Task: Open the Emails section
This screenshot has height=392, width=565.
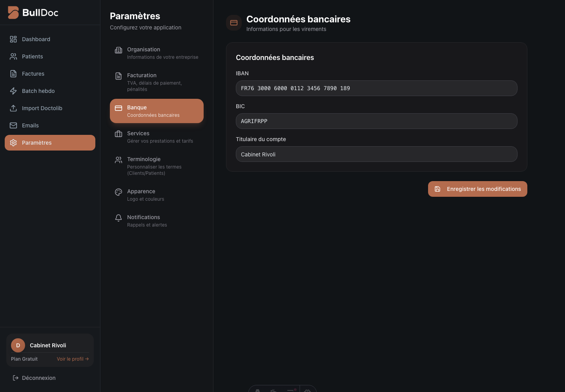Action: point(50,125)
